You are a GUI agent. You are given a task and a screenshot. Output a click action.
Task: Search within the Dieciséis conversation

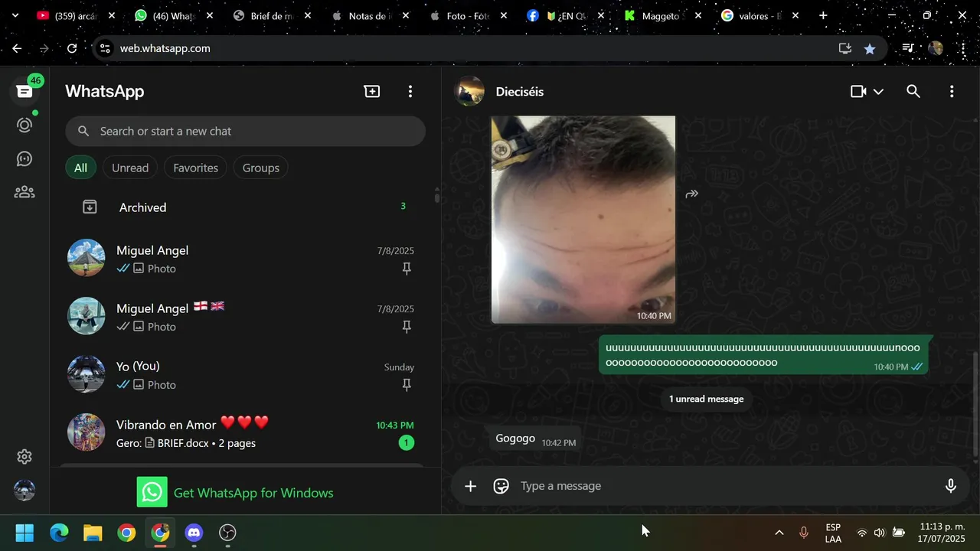pyautogui.click(x=913, y=91)
